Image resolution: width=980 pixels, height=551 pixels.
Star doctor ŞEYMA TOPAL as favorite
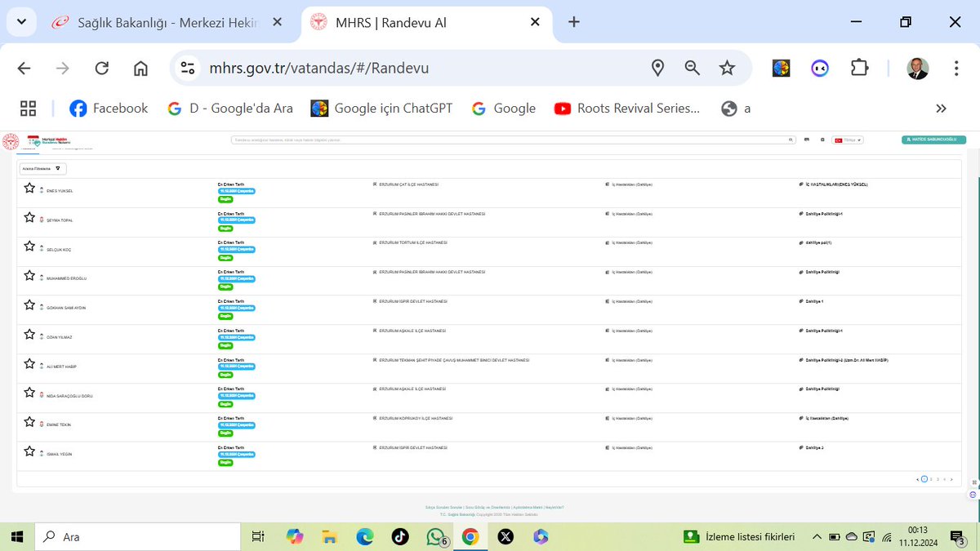click(x=29, y=217)
